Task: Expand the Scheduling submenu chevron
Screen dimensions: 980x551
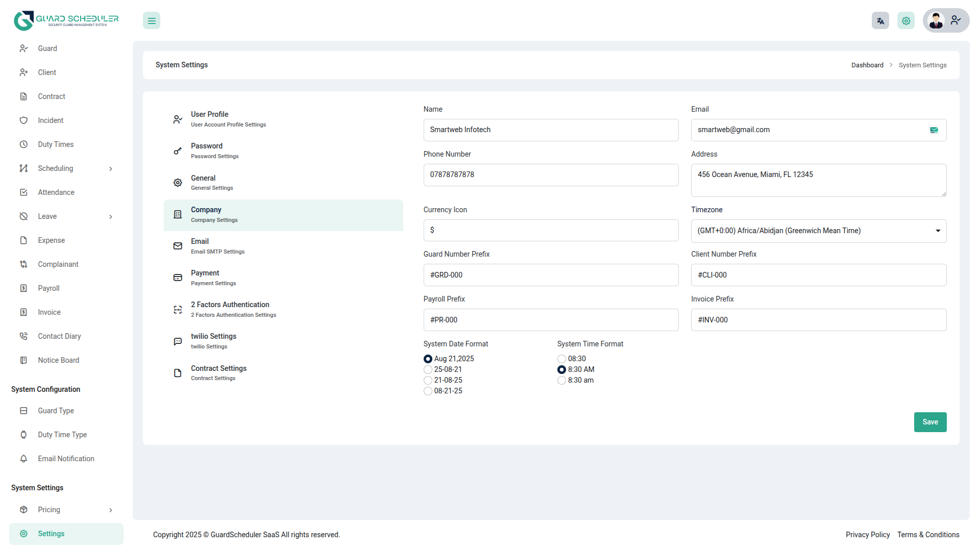Action: (x=111, y=169)
